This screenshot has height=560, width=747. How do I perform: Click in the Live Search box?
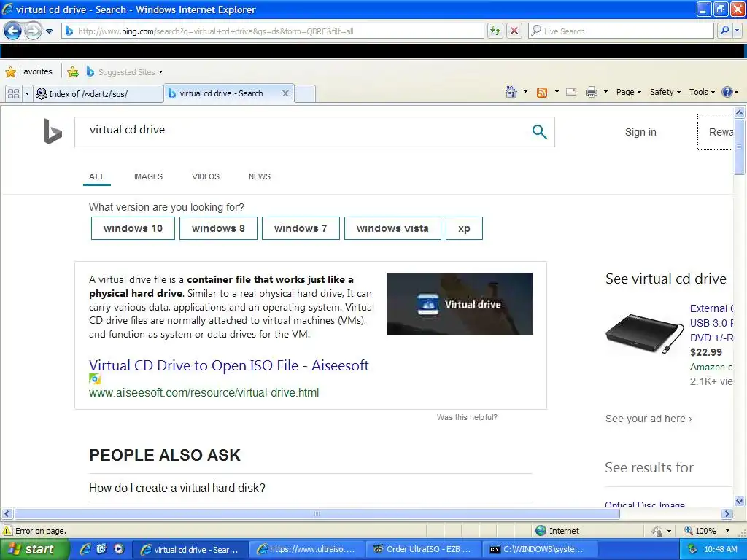[x=621, y=31]
